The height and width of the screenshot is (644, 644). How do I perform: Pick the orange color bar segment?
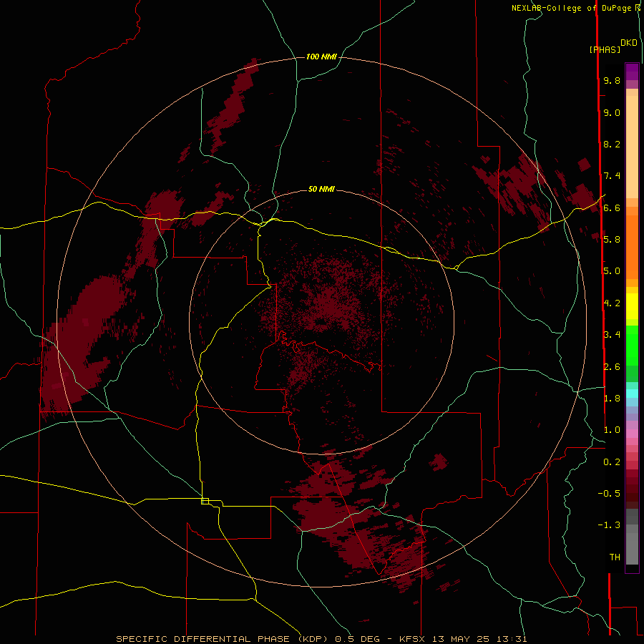pyautogui.click(x=632, y=248)
